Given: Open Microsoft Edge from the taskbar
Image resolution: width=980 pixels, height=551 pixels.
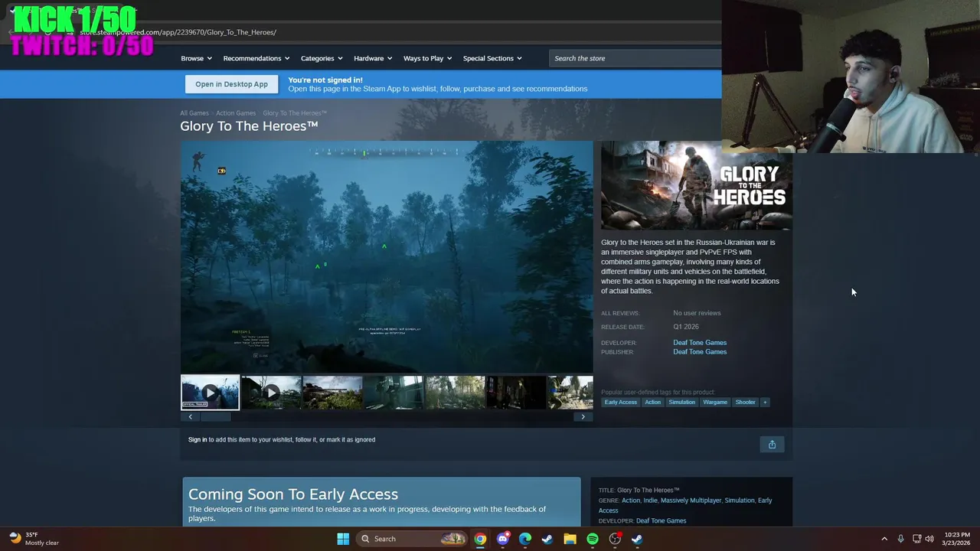Looking at the screenshot, I should tap(525, 539).
